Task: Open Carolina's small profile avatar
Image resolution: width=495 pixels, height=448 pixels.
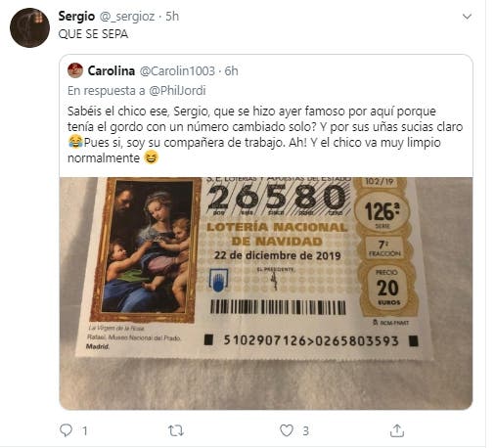Action: coord(75,70)
